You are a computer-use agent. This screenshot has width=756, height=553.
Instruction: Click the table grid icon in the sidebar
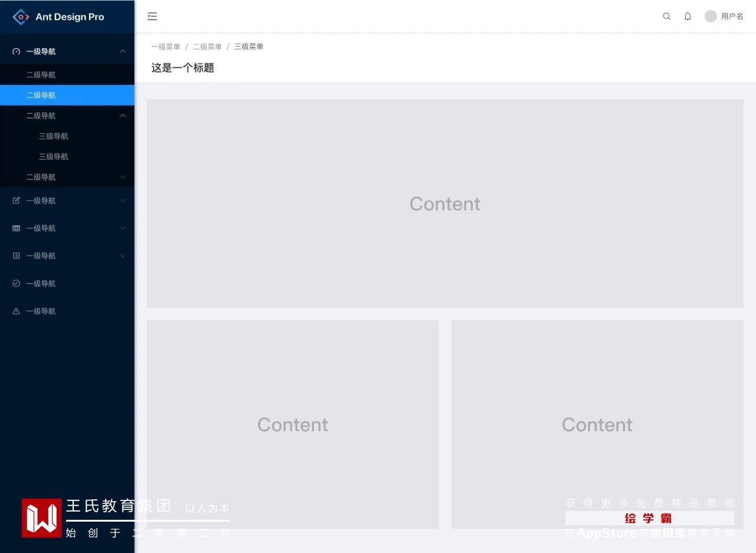coord(17,228)
